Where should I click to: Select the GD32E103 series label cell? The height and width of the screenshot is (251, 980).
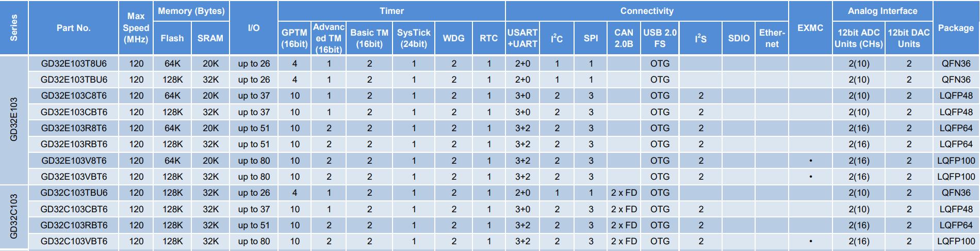pos(14,119)
